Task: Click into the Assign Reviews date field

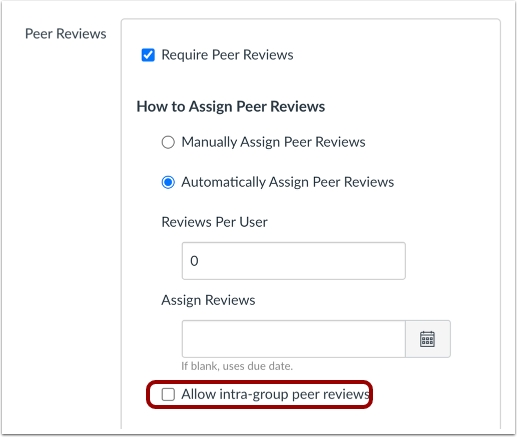Action: [294, 339]
